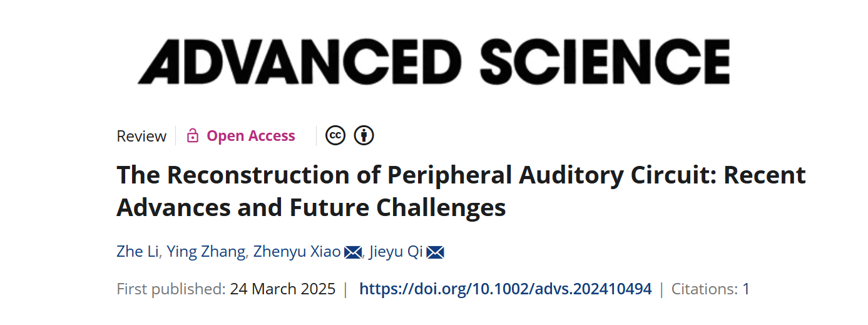Click the First published label
This screenshot has height=325, width=868.
pos(171,289)
